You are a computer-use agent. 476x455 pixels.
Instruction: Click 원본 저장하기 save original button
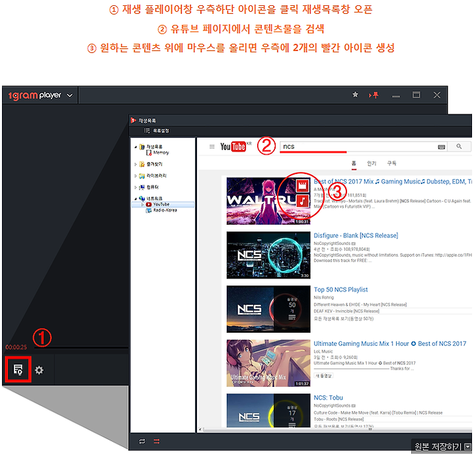pos(438,446)
